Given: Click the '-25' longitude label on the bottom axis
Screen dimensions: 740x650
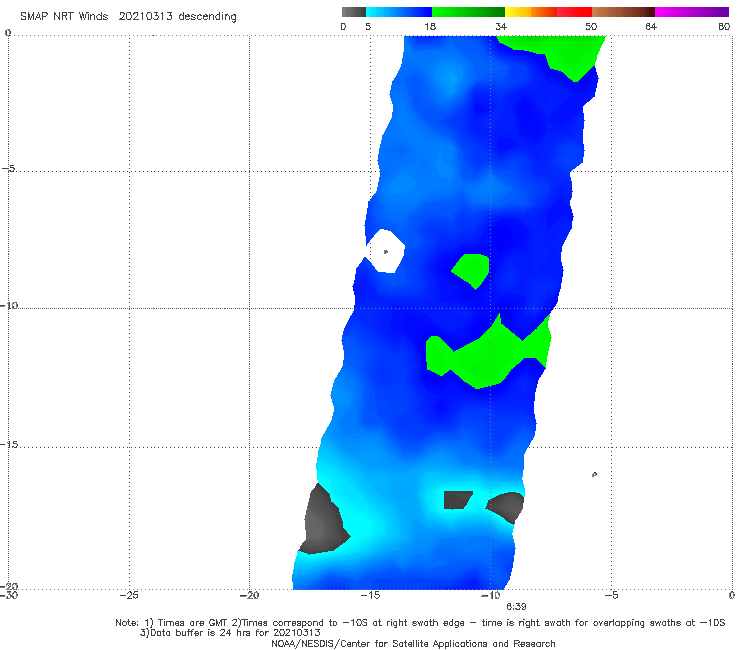Looking at the screenshot, I should (x=129, y=595).
